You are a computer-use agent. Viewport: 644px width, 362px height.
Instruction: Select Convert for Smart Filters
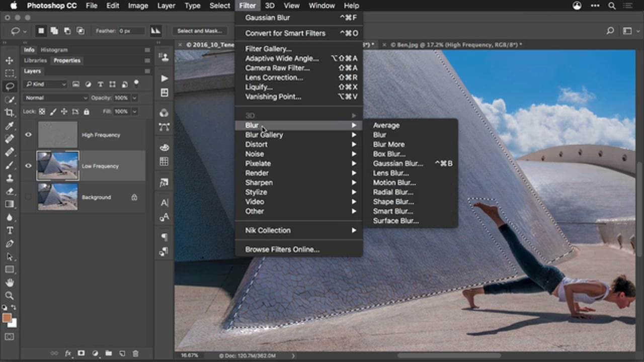coord(299,33)
